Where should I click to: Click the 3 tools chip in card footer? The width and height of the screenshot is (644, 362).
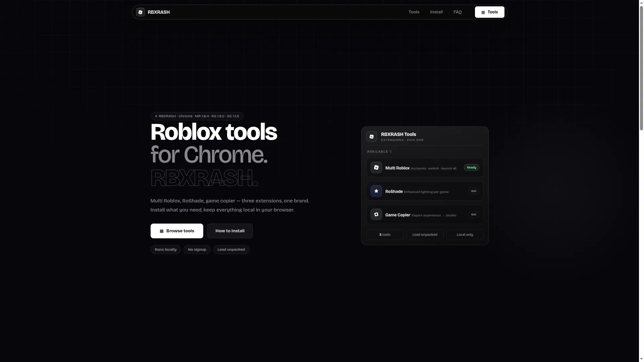385,235
